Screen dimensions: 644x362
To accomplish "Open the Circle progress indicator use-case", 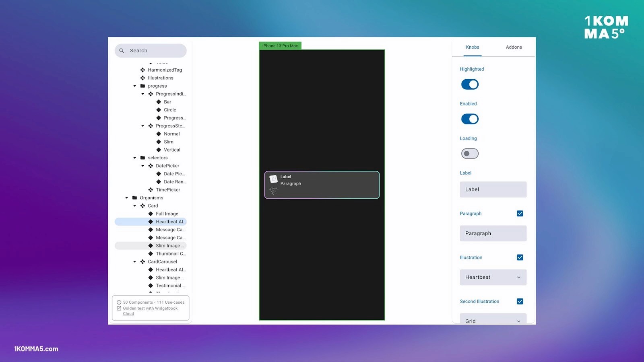I will click(169, 109).
